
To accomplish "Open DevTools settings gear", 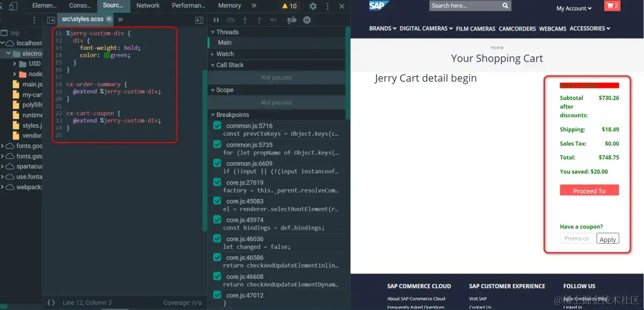I will (x=313, y=6).
